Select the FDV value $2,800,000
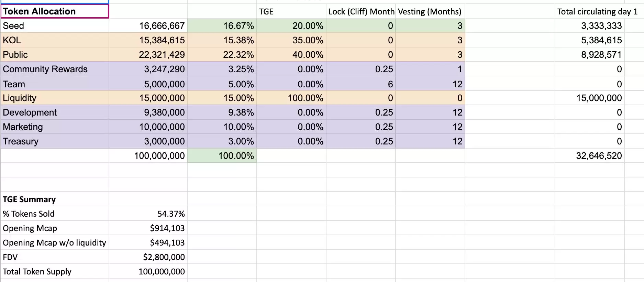Image resolution: width=644 pixels, height=282 pixels. [148, 257]
